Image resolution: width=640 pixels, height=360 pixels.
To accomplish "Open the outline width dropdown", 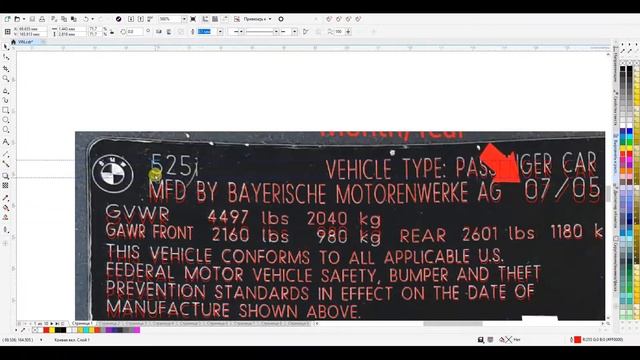I will (x=220, y=31).
